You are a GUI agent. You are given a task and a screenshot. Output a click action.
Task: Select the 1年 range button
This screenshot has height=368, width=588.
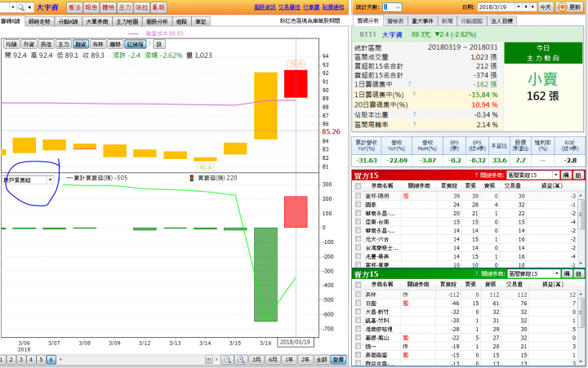click(289, 359)
